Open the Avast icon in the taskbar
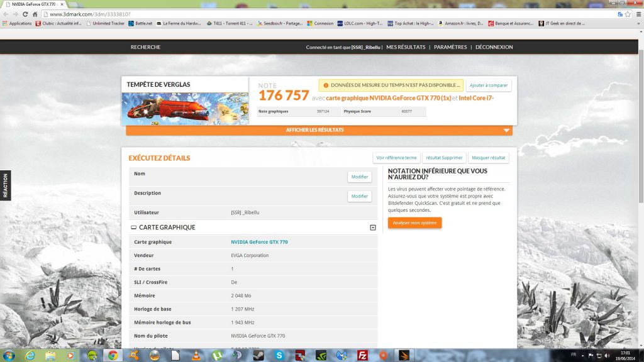This screenshot has height=362, width=644. click(x=133, y=356)
